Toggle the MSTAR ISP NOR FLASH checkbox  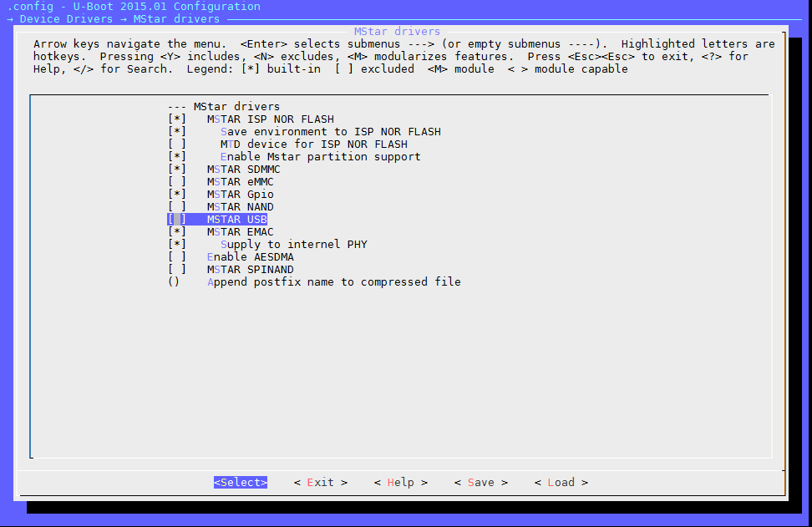point(176,119)
